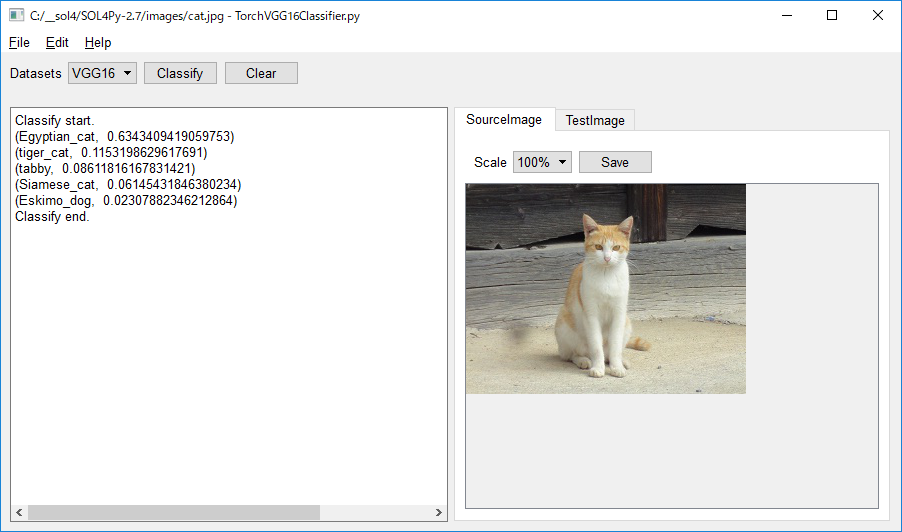
Task: Click the Classify button
Action: [180, 73]
